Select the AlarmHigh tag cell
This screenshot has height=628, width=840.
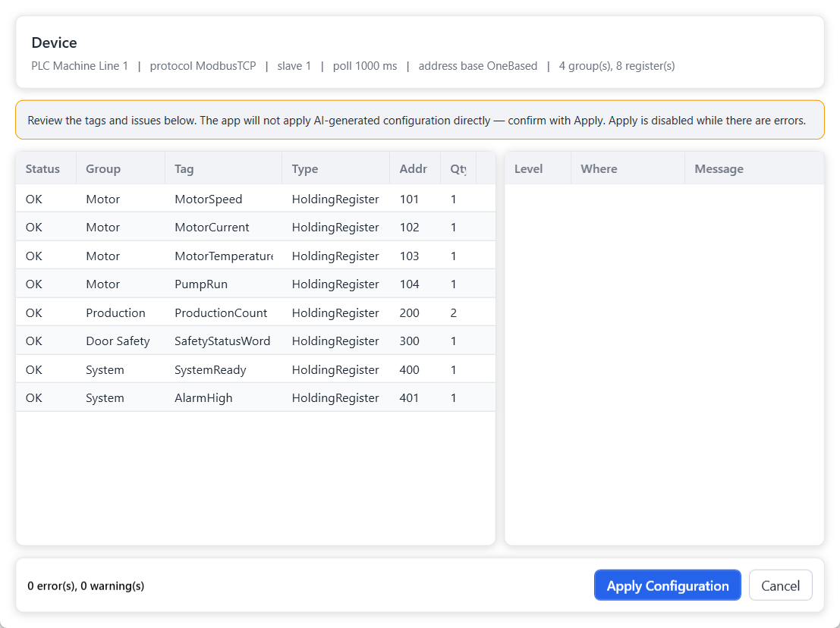(x=223, y=397)
